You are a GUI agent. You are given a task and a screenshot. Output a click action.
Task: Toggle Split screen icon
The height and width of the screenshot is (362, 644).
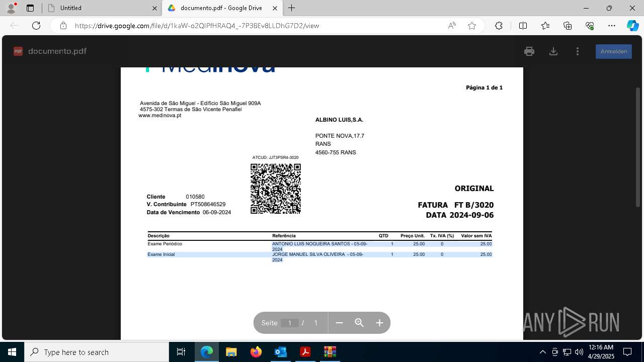[x=523, y=26]
